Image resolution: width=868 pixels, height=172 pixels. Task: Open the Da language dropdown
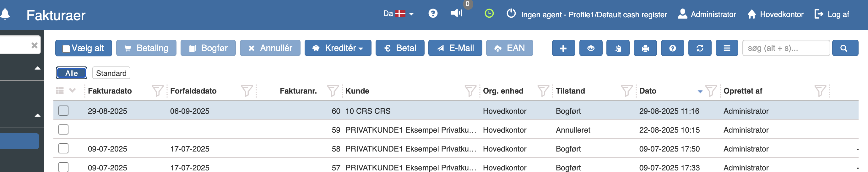[x=398, y=14]
